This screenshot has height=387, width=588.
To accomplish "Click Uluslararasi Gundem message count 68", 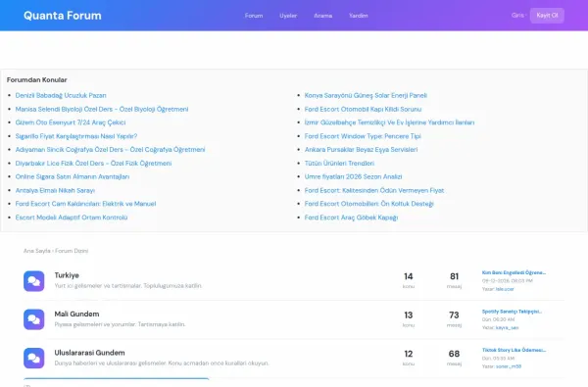I will [454, 354].
